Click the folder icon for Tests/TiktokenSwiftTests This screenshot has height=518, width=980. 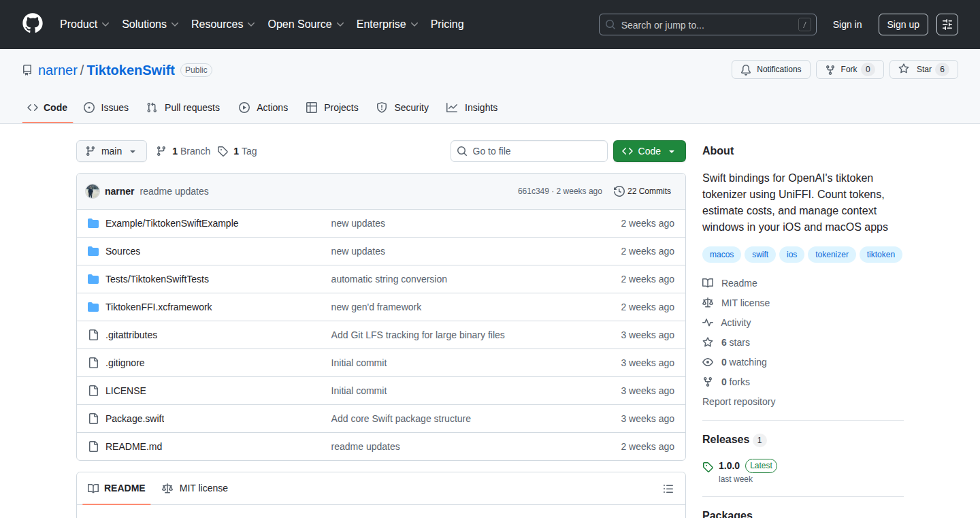pyautogui.click(x=93, y=279)
